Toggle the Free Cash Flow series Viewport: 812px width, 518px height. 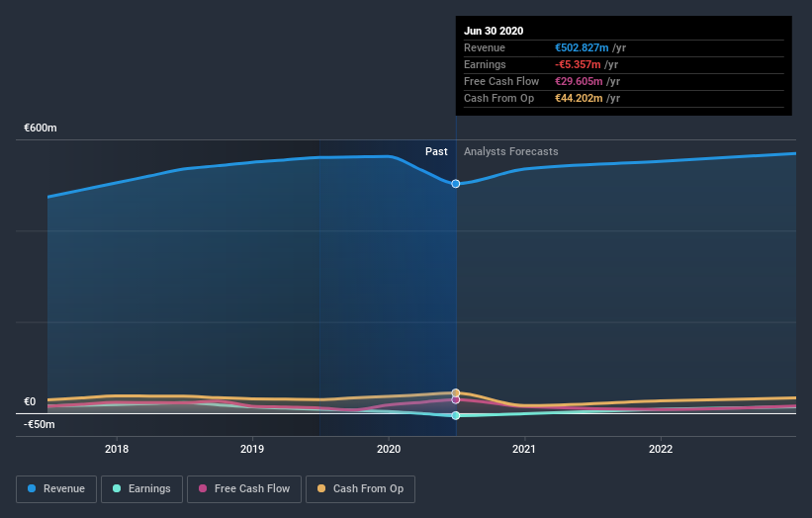[x=244, y=489]
